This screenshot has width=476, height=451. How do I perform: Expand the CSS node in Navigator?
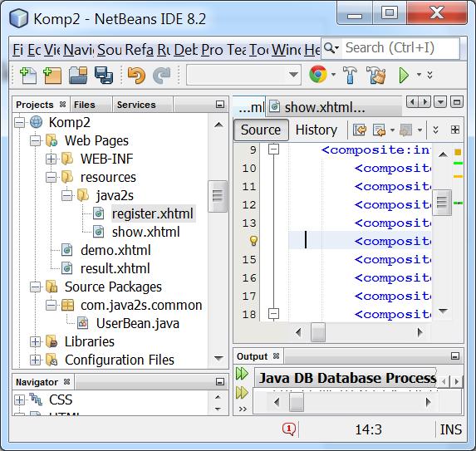pyautogui.click(x=19, y=400)
